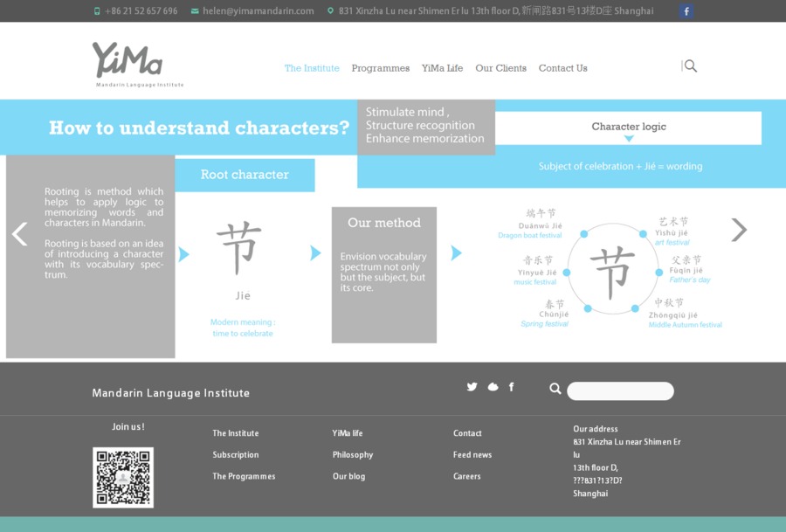
Task: Open footer link The Institute
Action: (236, 433)
